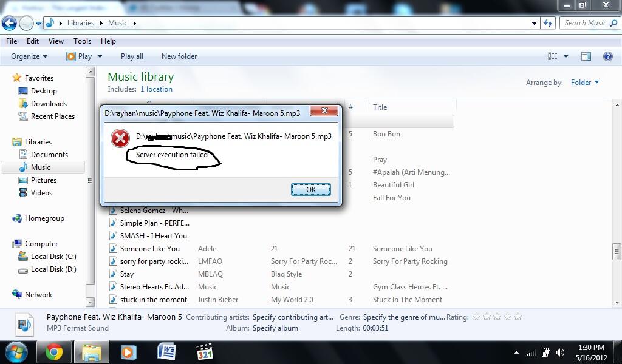Image resolution: width=622 pixels, height=364 pixels.
Task: Open the Windows Start menu orb
Action: [x=16, y=352]
